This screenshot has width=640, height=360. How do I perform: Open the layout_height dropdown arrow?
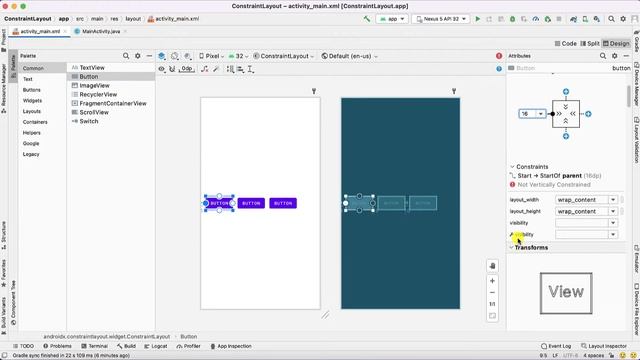pyautogui.click(x=613, y=211)
